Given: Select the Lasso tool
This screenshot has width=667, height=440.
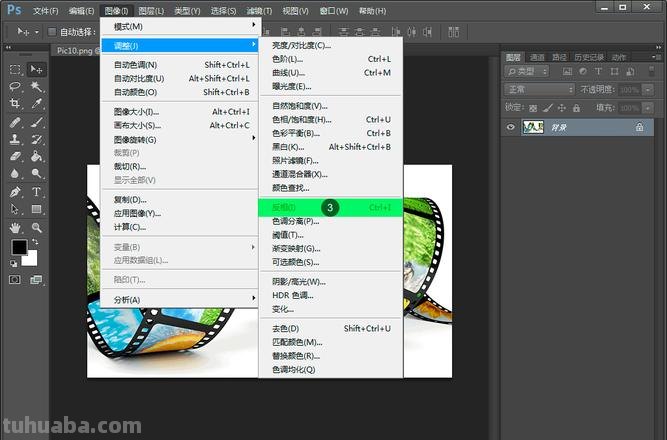Looking at the screenshot, I should point(15,87).
